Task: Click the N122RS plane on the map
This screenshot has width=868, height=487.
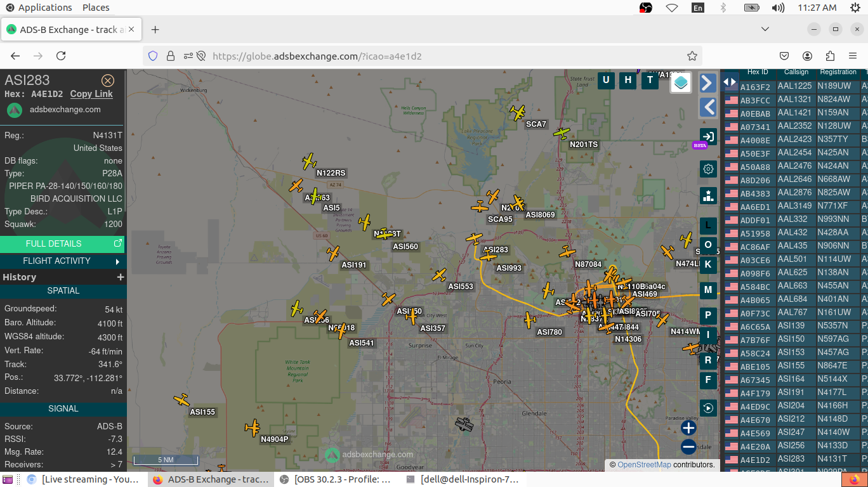Action: pos(309,161)
